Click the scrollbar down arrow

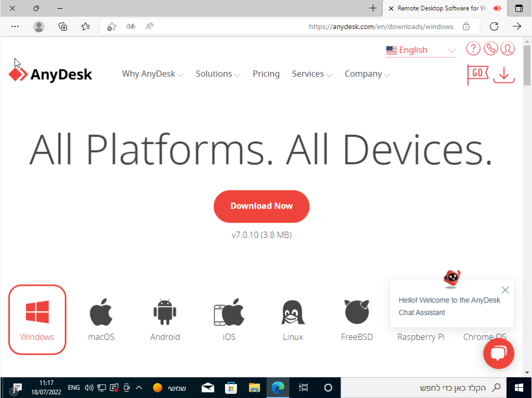tap(527, 373)
